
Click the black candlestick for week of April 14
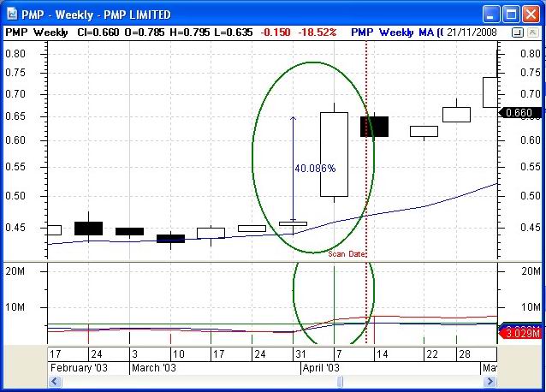point(374,127)
